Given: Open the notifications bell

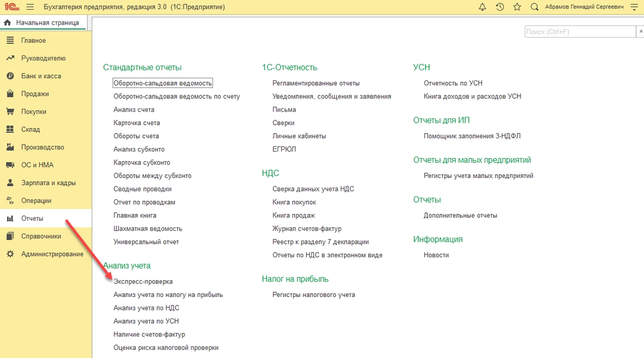Looking at the screenshot, I should point(482,7).
